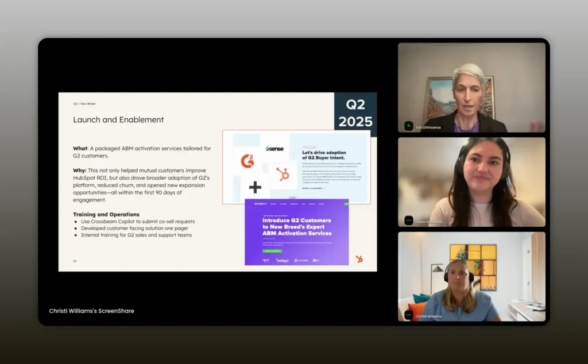Screen dimensions: 588x364
Task: Click the "Q2 2025" dark badge
Action: pyautogui.click(x=355, y=113)
